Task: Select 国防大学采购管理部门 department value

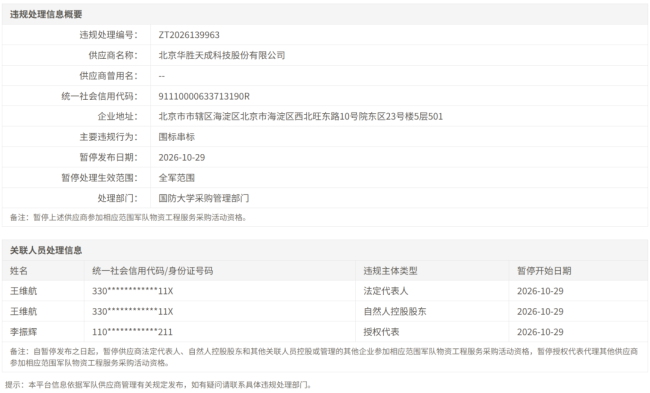Action: (204, 198)
